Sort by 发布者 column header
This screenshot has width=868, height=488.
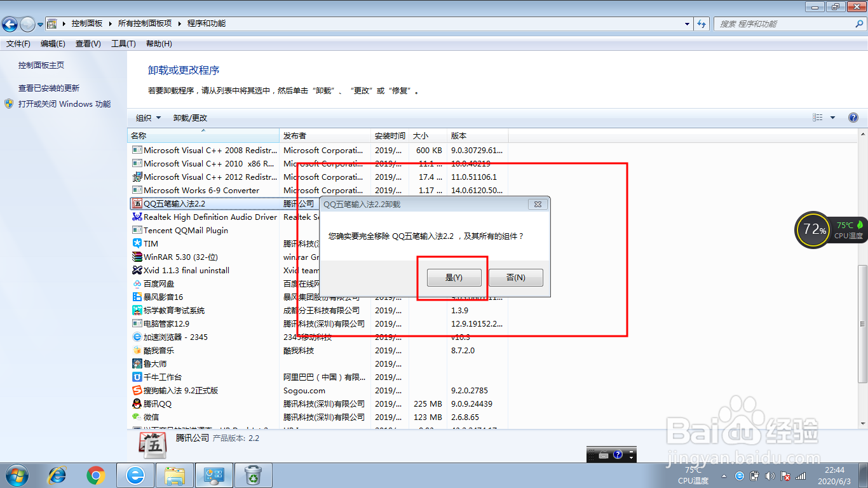coord(325,136)
